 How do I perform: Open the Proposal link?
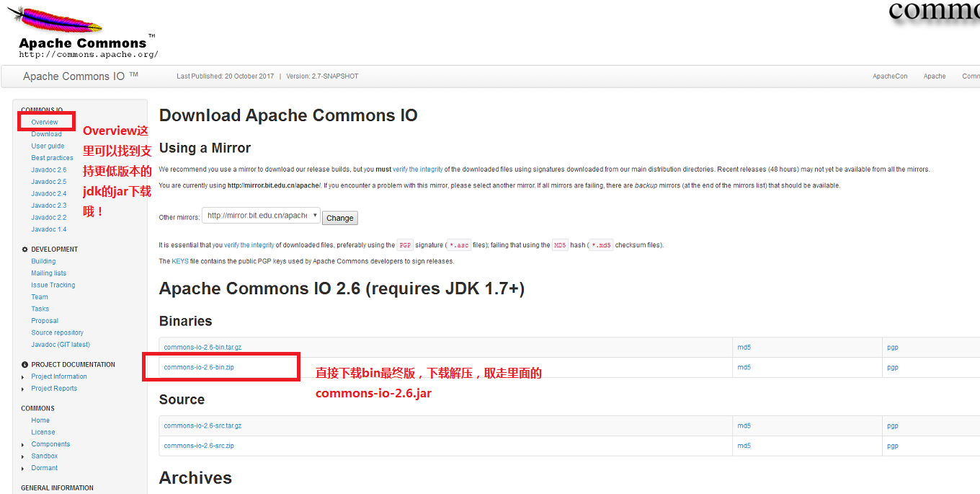click(45, 321)
